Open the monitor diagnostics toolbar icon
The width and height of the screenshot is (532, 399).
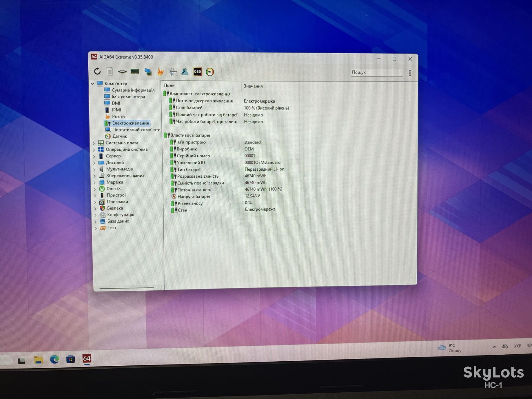tap(148, 72)
